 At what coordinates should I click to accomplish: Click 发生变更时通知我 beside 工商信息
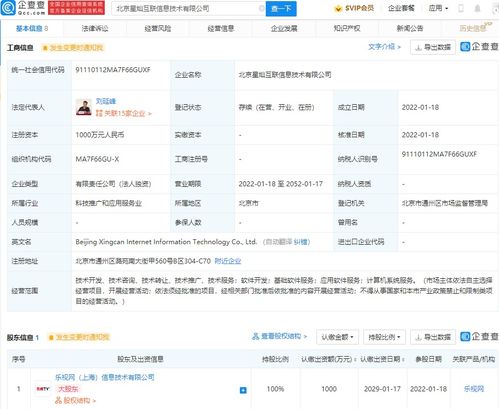coord(73,48)
